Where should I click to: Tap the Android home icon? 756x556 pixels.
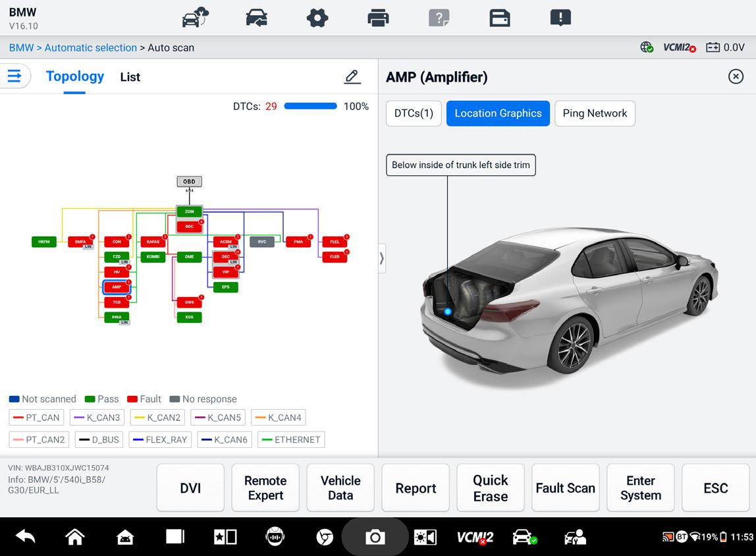(x=74, y=536)
